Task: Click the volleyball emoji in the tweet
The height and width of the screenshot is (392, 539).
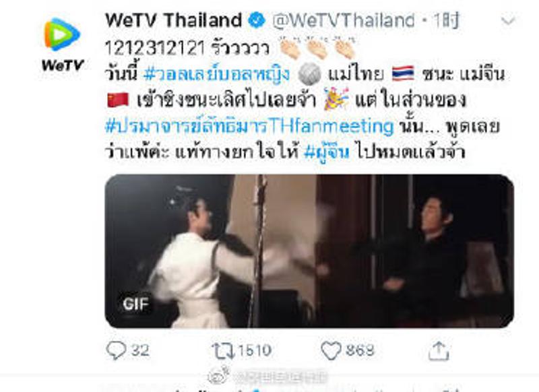Action: click(x=309, y=75)
